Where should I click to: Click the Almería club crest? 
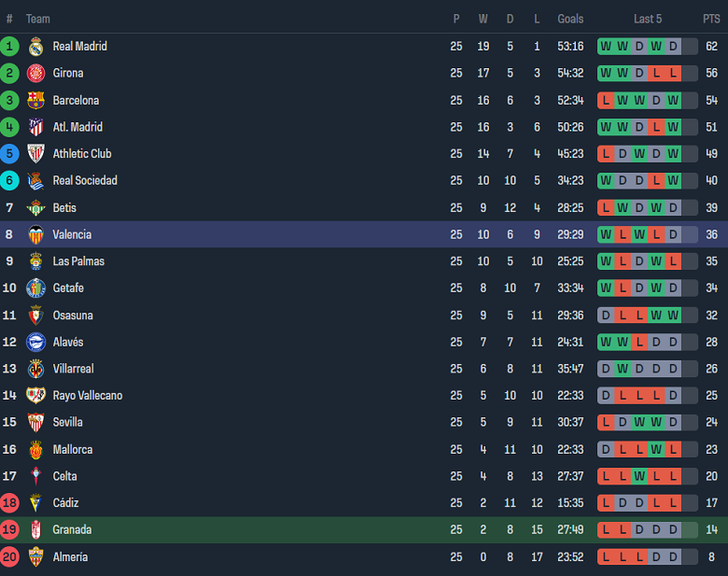(x=36, y=557)
